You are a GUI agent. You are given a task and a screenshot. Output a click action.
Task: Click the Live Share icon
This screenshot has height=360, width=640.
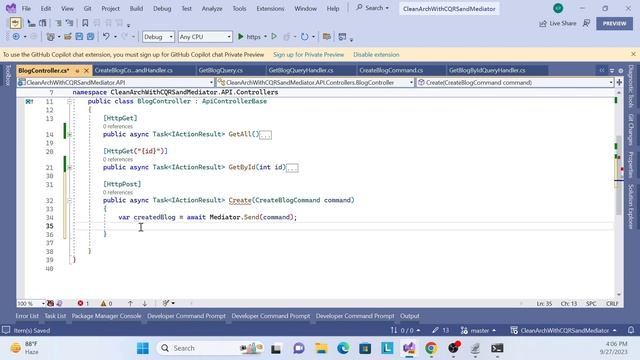click(542, 24)
